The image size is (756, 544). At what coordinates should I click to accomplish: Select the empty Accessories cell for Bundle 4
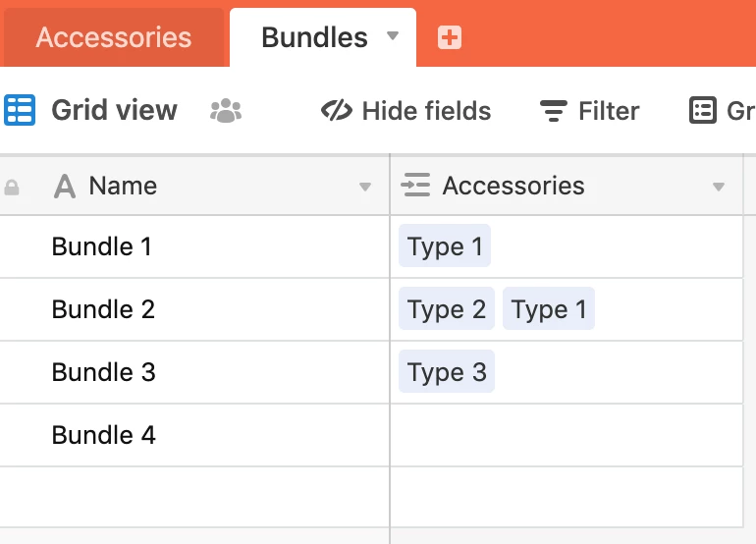567,435
